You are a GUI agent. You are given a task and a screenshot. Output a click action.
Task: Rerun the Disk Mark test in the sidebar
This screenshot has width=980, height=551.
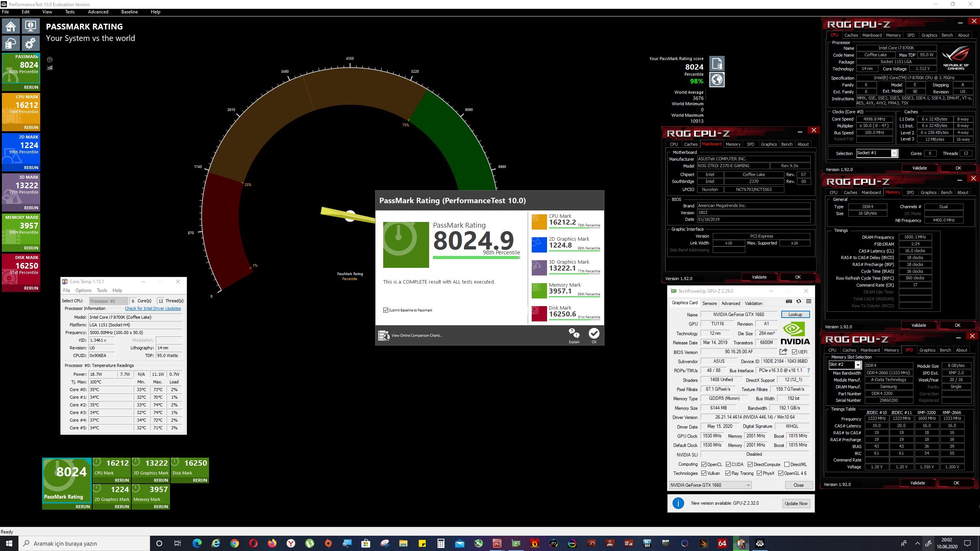(x=31, y=288)
